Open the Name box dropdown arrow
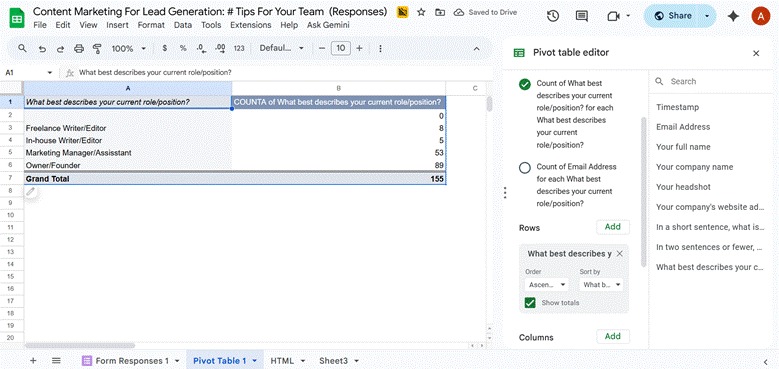 pos(50,73)
